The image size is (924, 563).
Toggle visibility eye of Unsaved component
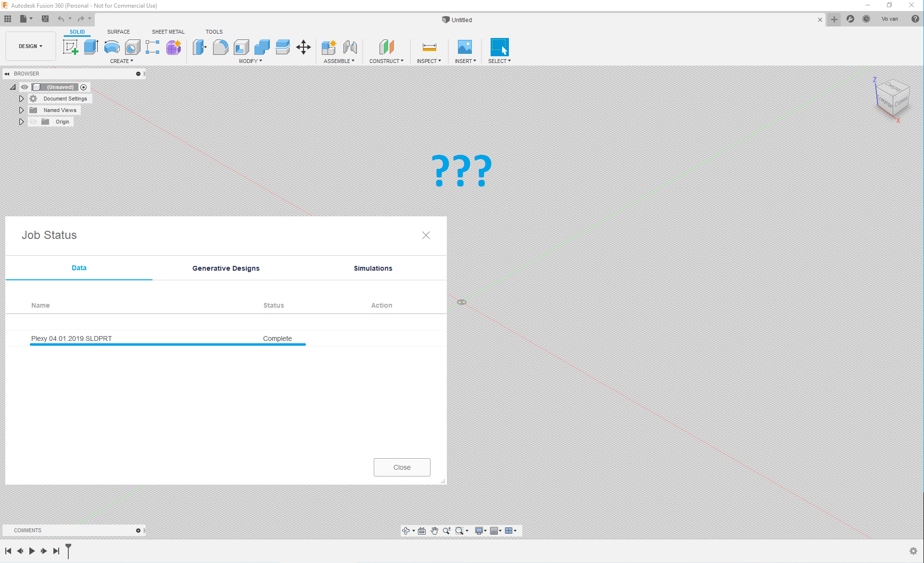25,87
